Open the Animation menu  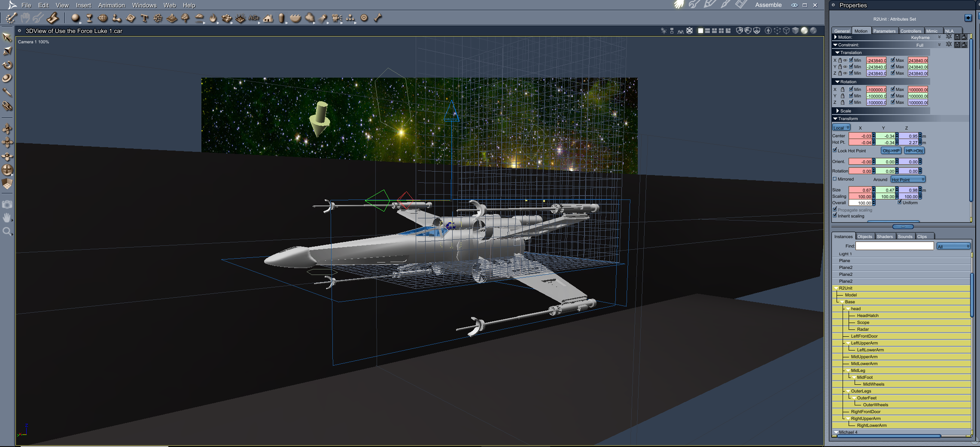[112, 5]
